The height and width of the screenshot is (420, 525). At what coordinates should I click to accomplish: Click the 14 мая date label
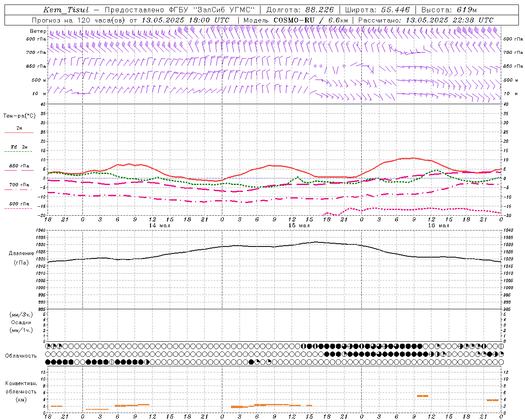pyautogui.click(x=160, y=226)
